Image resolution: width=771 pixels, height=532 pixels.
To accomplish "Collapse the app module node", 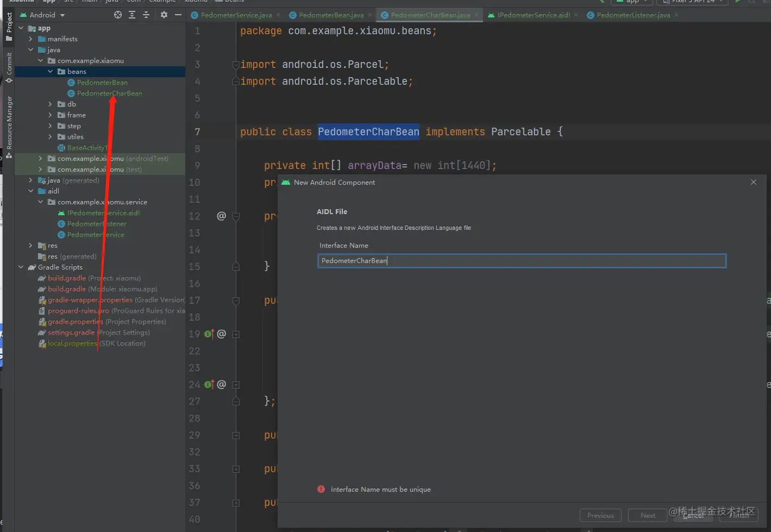I will point(21,28).
